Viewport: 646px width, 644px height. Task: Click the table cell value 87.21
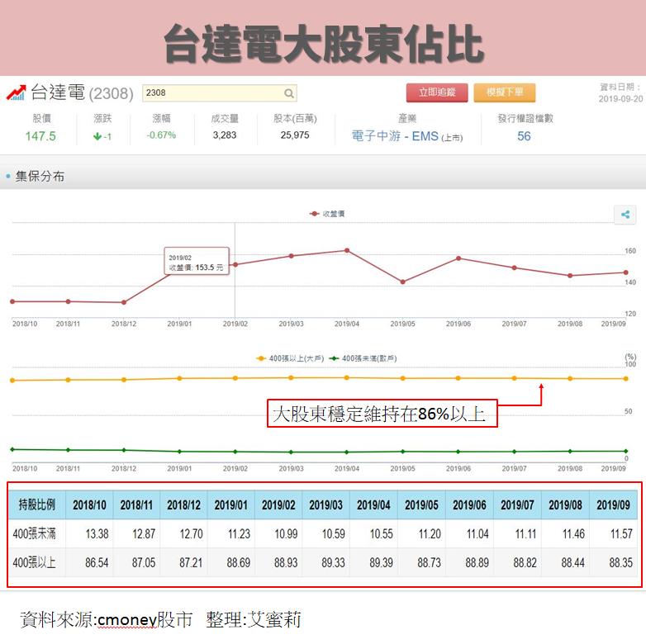tap(191, 562)
